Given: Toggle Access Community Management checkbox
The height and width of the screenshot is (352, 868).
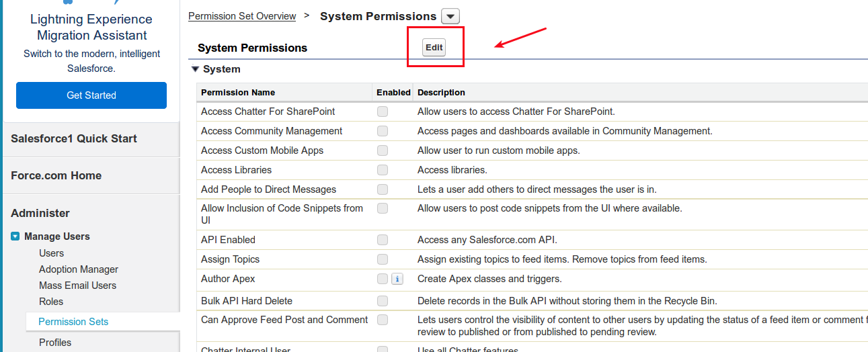Looking at the screenshot, I should coord(383,131).
